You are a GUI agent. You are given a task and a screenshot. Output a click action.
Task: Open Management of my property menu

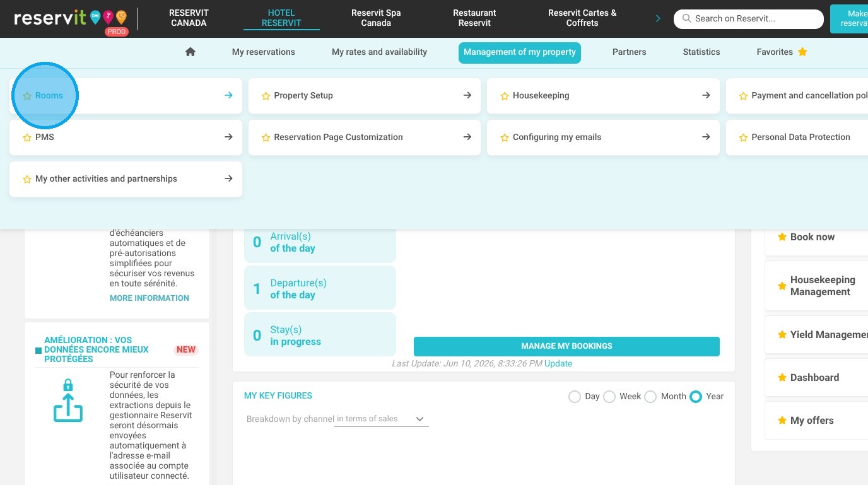[x=520, y=52]
